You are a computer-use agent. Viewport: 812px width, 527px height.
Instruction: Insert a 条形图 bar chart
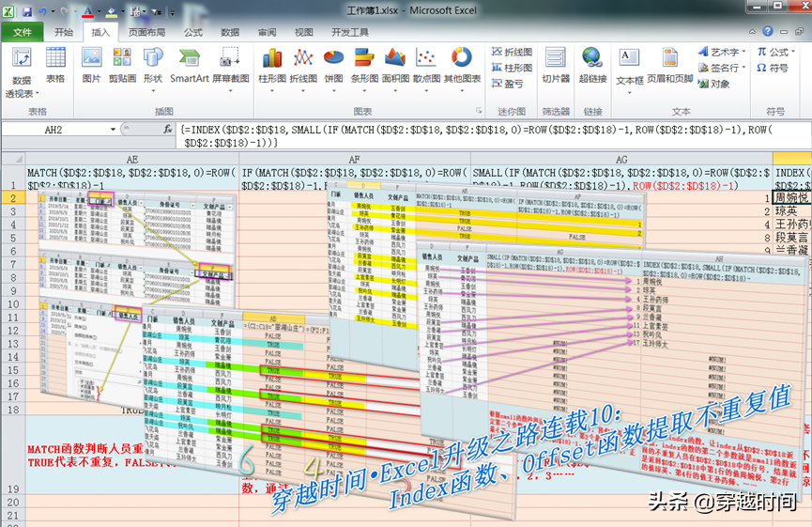pyautogui.click(x=364, y=69)
